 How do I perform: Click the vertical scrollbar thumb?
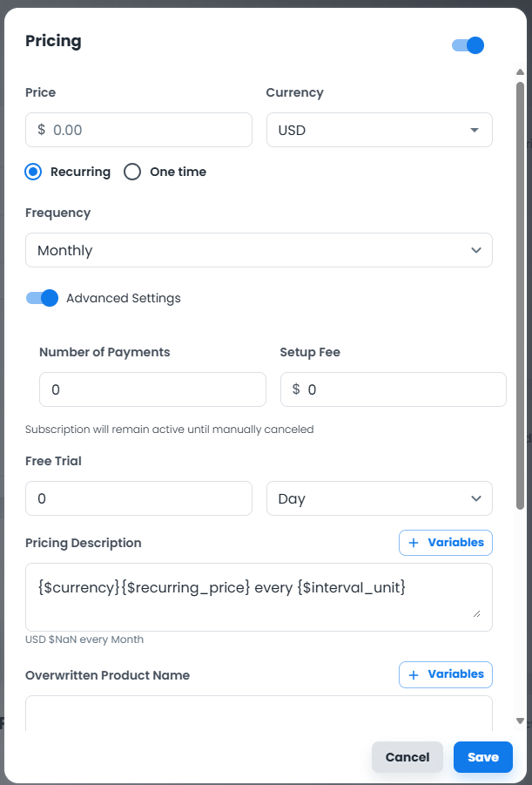[x=520, y=296]
